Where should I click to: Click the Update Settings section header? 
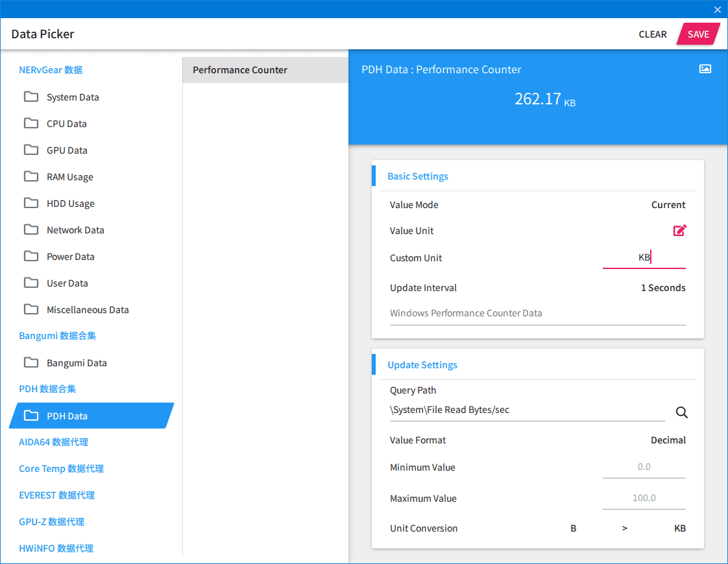coord(422,365)
